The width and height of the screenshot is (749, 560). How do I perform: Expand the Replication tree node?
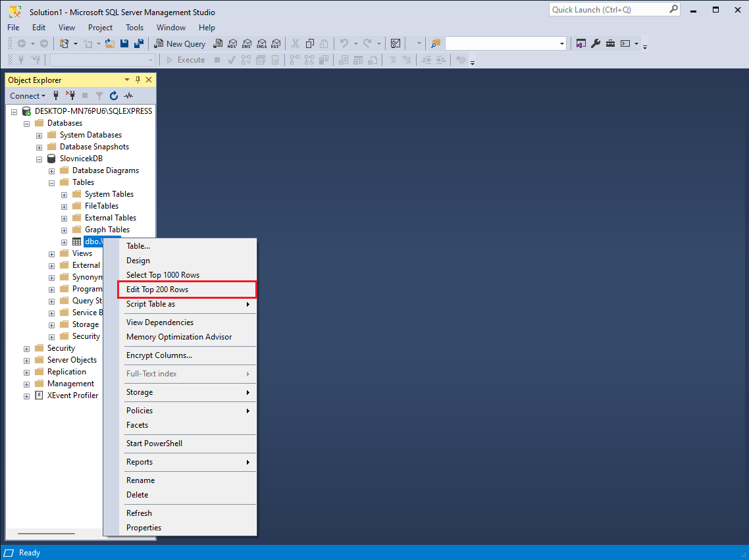point(27,372)
